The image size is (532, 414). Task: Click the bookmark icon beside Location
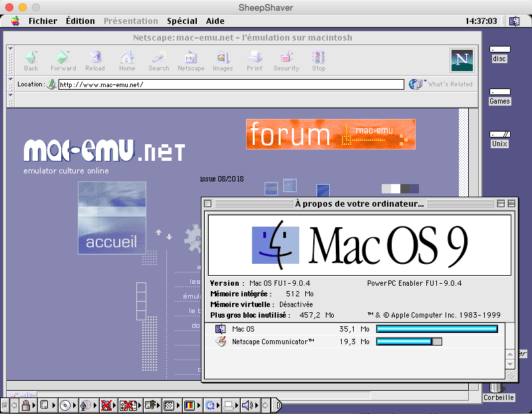(52, 84)
